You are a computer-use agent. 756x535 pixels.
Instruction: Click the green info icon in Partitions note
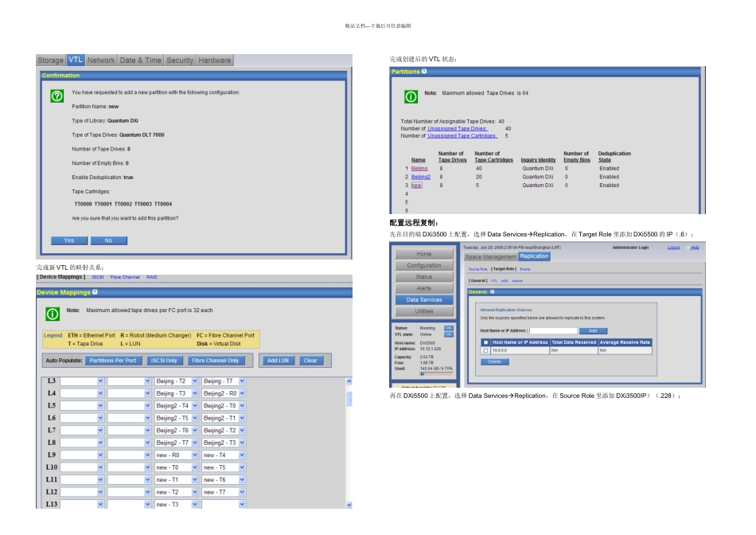point(411,97)
